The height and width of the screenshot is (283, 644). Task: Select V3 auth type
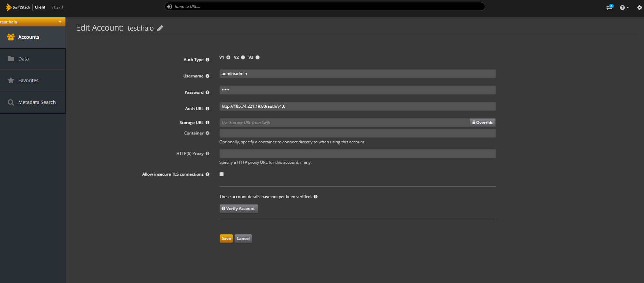tap(258, 57)
